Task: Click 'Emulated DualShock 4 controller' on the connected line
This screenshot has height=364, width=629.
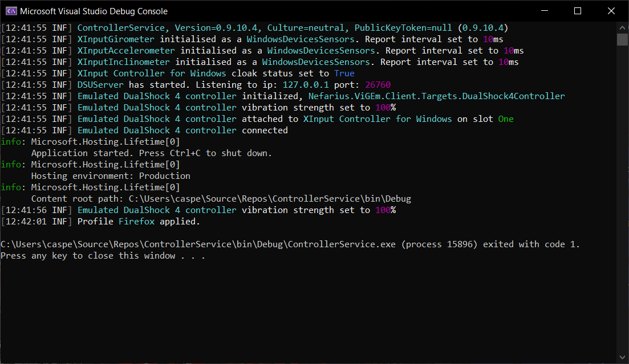Action: (157, 130)
